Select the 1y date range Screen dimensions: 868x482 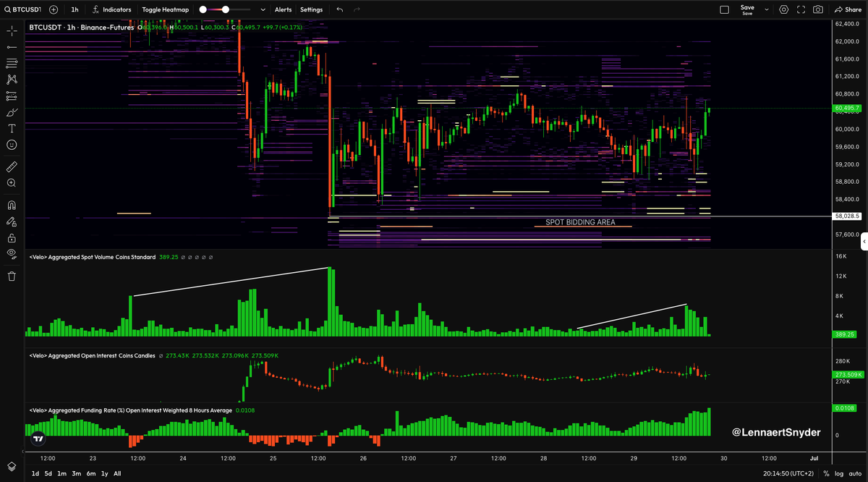pyautogui.click(x=103, y=473)
